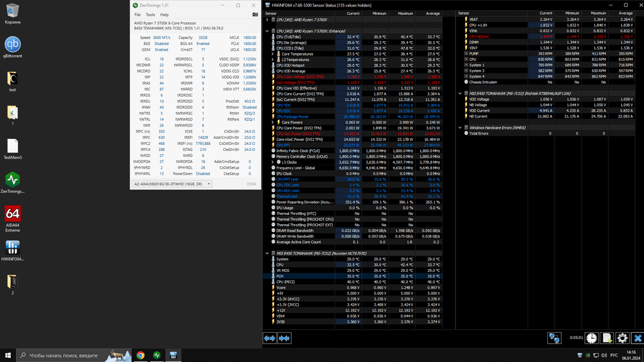
Task: Click the РУС input language indicator
Action: tap(614, 355)
